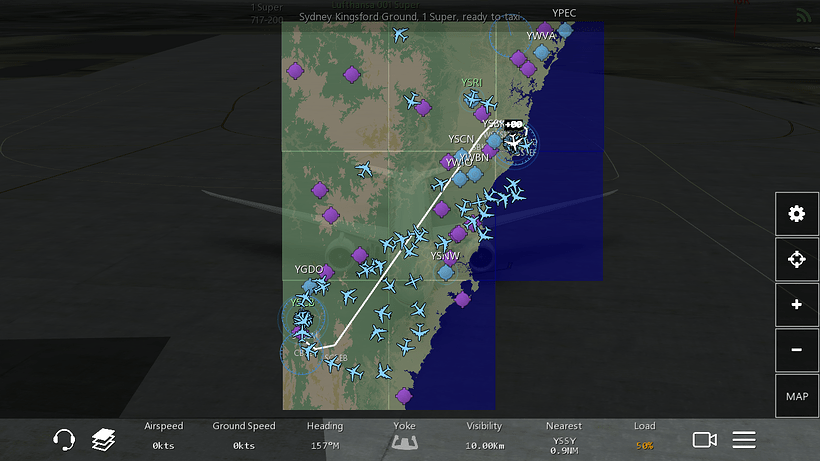Select white own-aircraft icon at Sydney
The width and height of the screenshot is (820, 461).
click(x=514, y=142)
